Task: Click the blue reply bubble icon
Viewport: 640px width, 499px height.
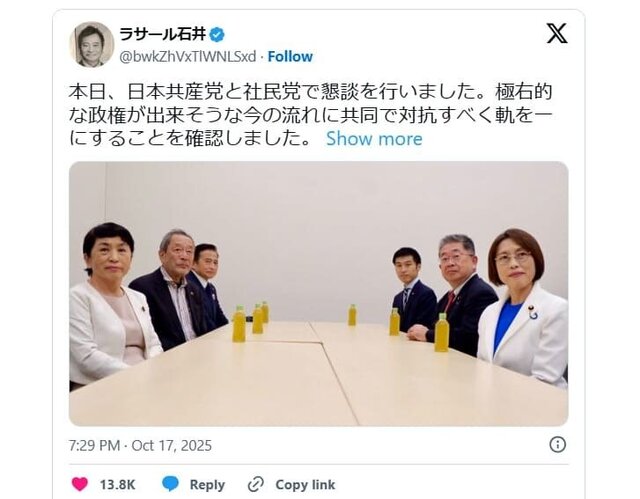Action: tap(170, 484)
